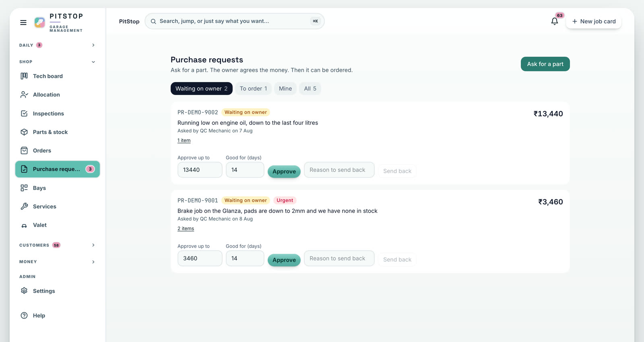644x342 pixels.
Task: Open Valet page
Action: coord(58,225)
